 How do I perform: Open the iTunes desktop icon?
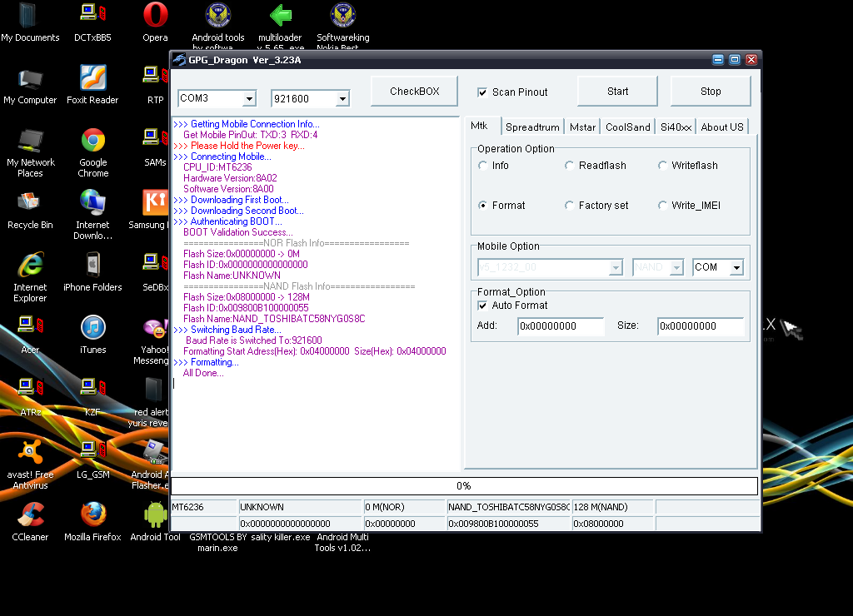pos(93,328)
